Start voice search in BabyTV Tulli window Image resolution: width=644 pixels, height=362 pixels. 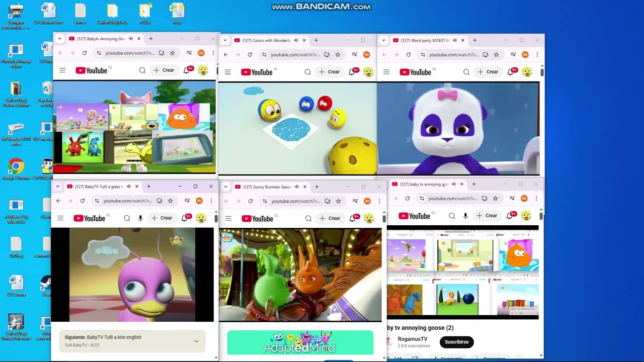click(x=140, y=218)
